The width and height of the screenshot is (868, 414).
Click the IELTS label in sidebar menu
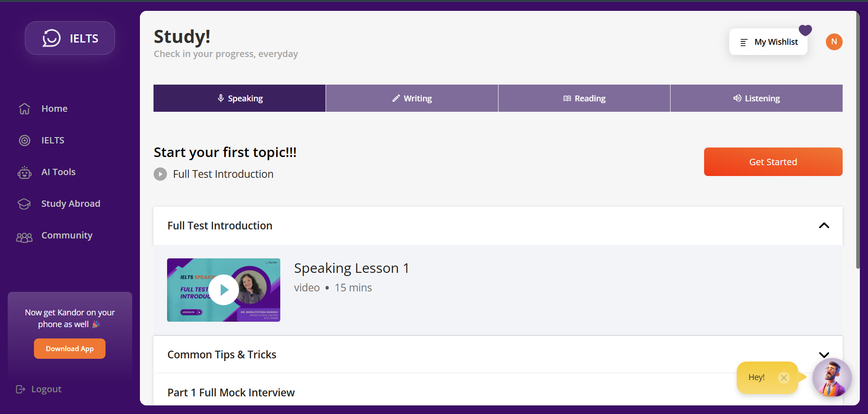[x=53, y=140]
